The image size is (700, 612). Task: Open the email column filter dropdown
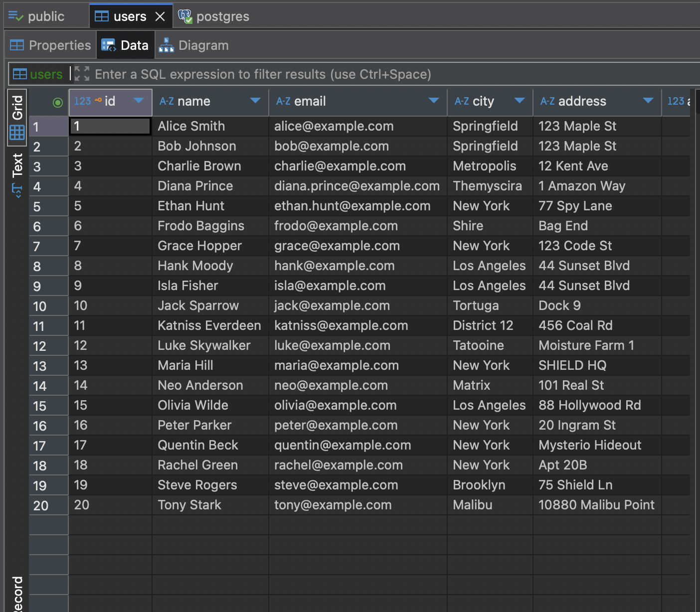point(434,101)
